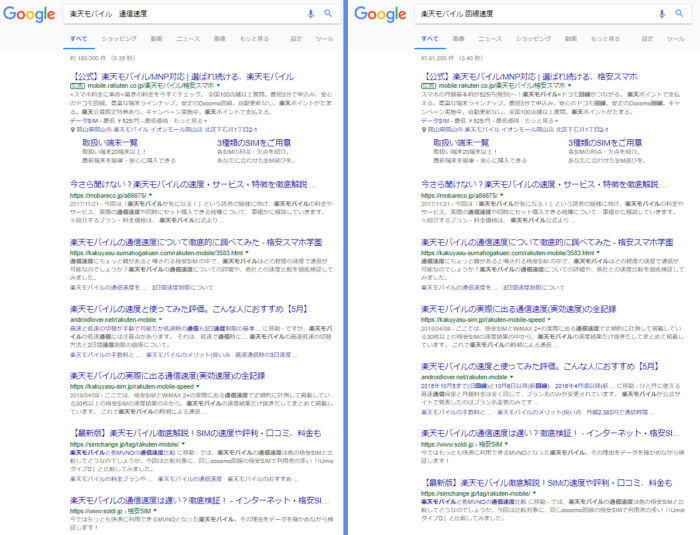The image size is (700, 535).
Task: Start voice search on the 通信速度 page
Action: 311,14
